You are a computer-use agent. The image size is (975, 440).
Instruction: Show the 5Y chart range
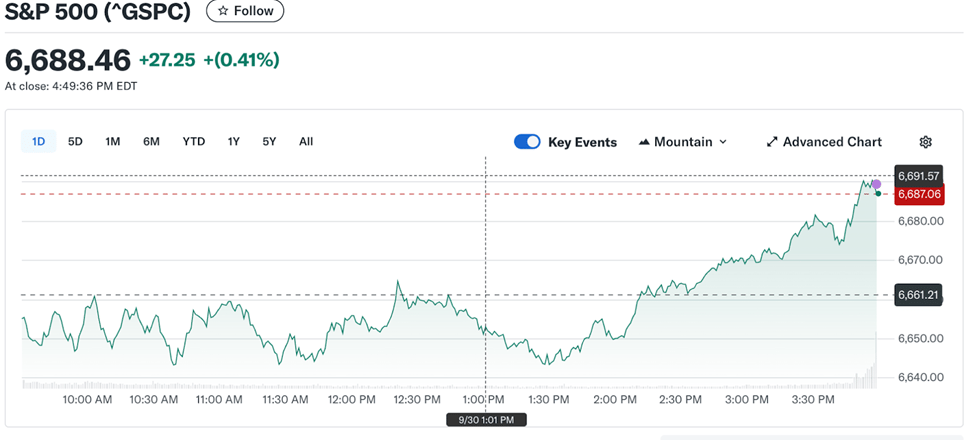(x=269, y=142)
